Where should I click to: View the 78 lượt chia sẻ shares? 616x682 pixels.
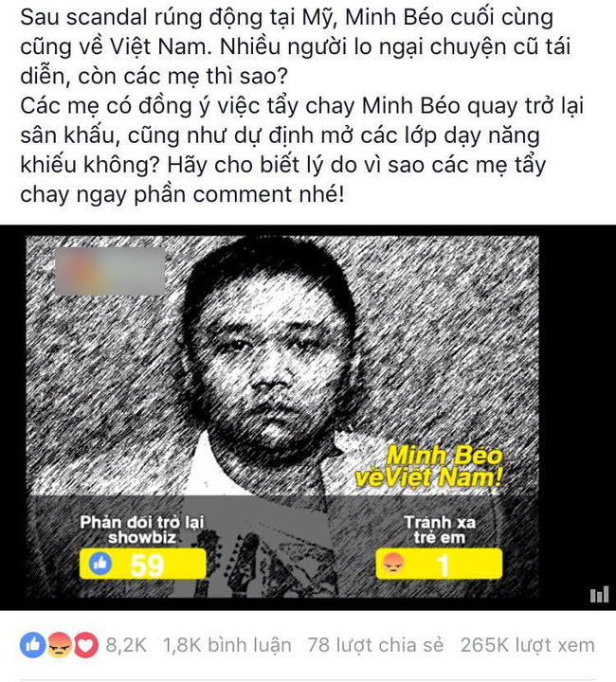coord(375,645)
